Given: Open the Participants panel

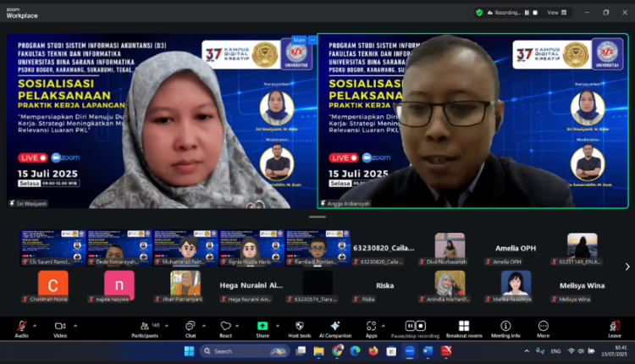Looking at the screenshot, I should 145,328.
